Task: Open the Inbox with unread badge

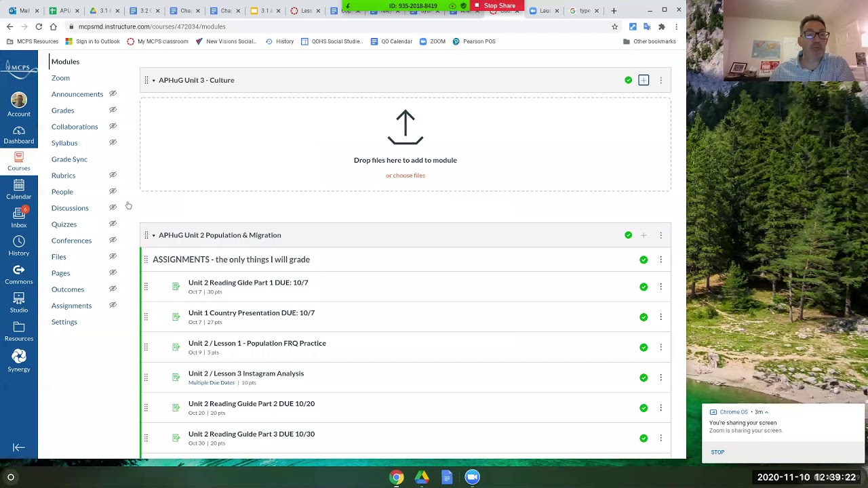Action: tap(19, 218)
